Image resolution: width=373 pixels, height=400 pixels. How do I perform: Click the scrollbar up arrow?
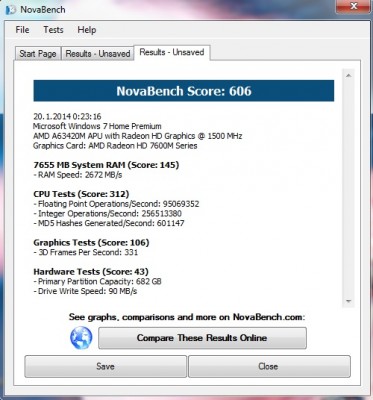[349, 76]
